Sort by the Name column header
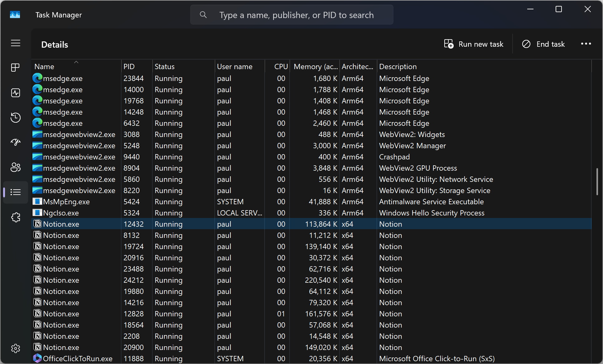 tap(44, 67)
